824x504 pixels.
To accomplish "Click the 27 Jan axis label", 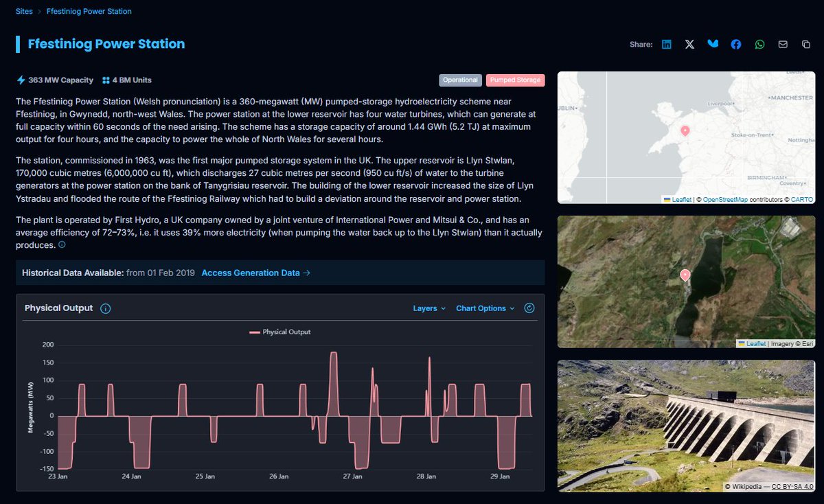I will [x=352, y=476].
